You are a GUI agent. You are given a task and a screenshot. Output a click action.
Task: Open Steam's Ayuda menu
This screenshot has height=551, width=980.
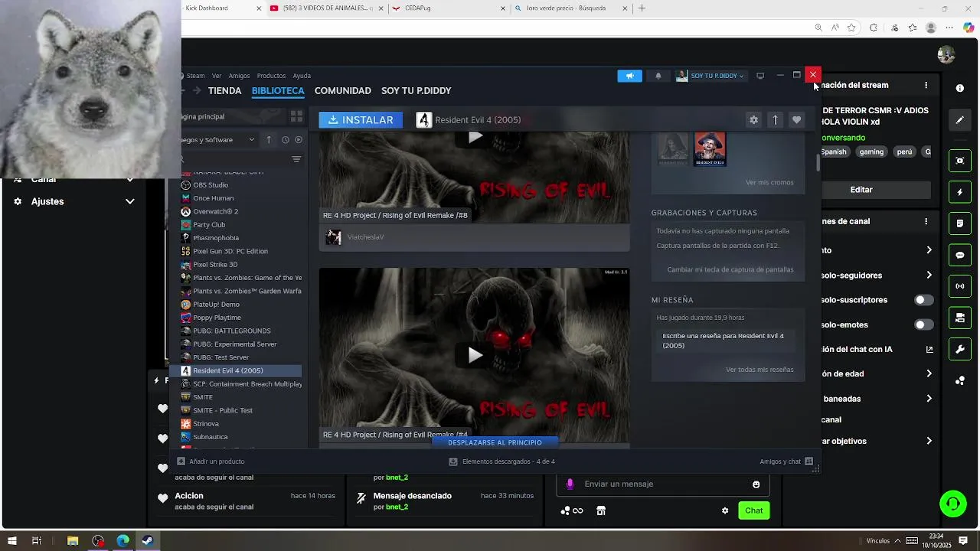(302, 76)
